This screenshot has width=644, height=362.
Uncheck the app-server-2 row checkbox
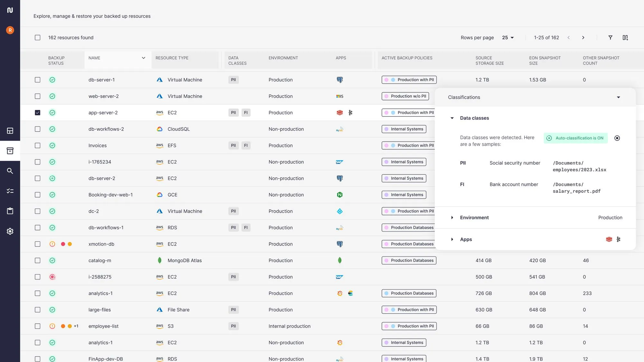[38, 113]
